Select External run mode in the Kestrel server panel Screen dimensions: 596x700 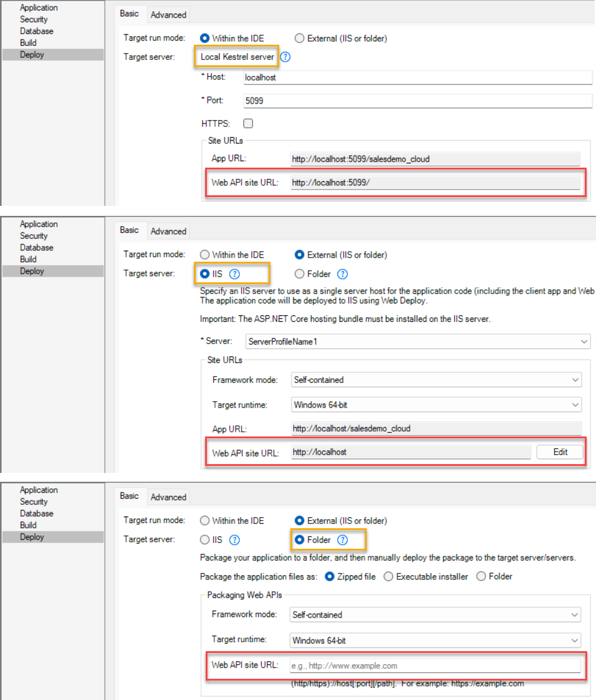coord(300,38)
